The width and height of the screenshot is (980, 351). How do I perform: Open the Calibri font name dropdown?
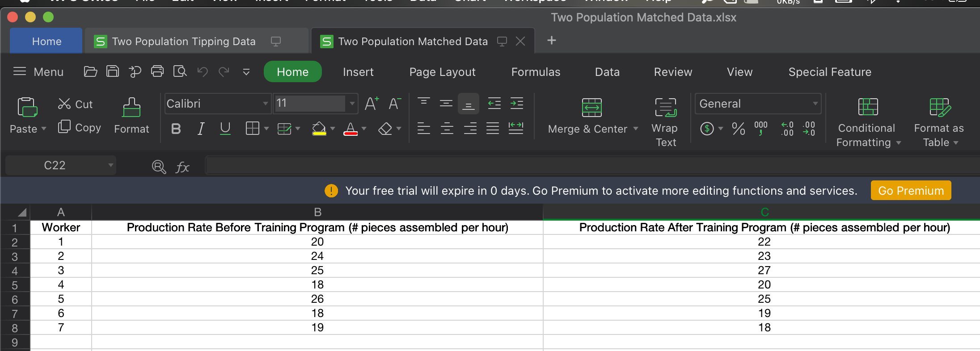point(266,104)
